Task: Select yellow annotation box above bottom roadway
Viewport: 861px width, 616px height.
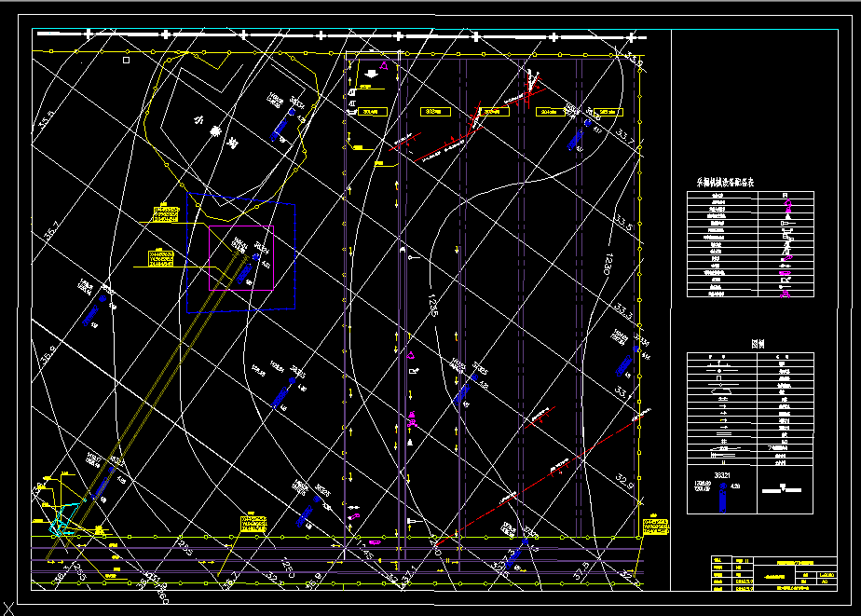Action: tap(253, 523)
